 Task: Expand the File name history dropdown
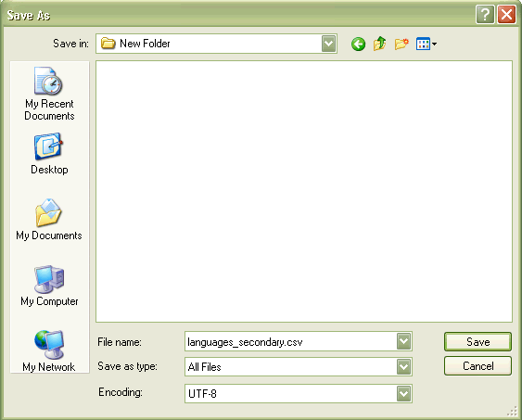click(x=403, y=341)
